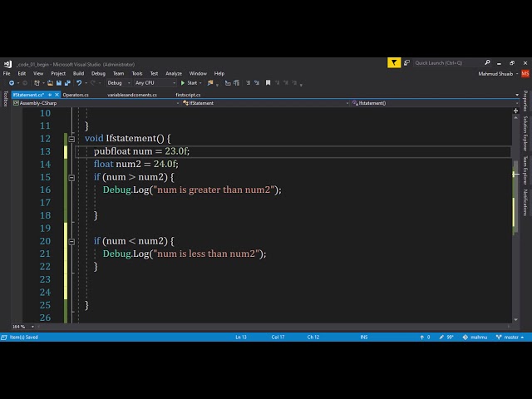Click the Ln 13 status bar entry
The image size is (532, 399).
(x=241, y=337)
